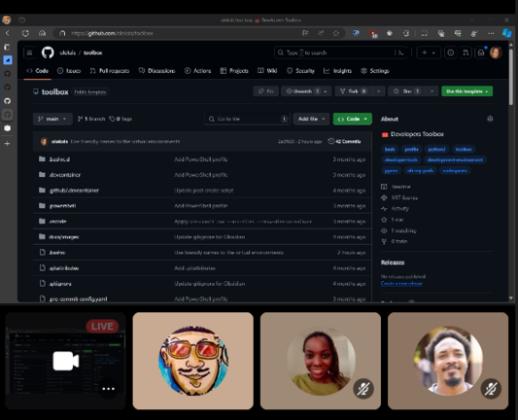The image size is (518, 420).
Task: Open the hamburger navigation menu
Action: click(x=30, y=52)
